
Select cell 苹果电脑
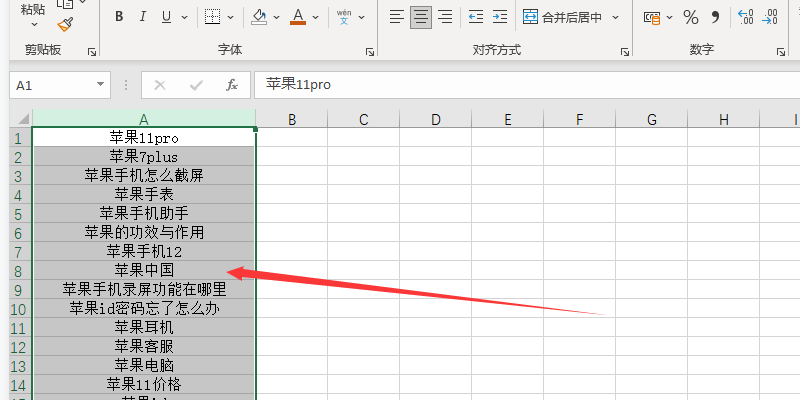[144, 365]
